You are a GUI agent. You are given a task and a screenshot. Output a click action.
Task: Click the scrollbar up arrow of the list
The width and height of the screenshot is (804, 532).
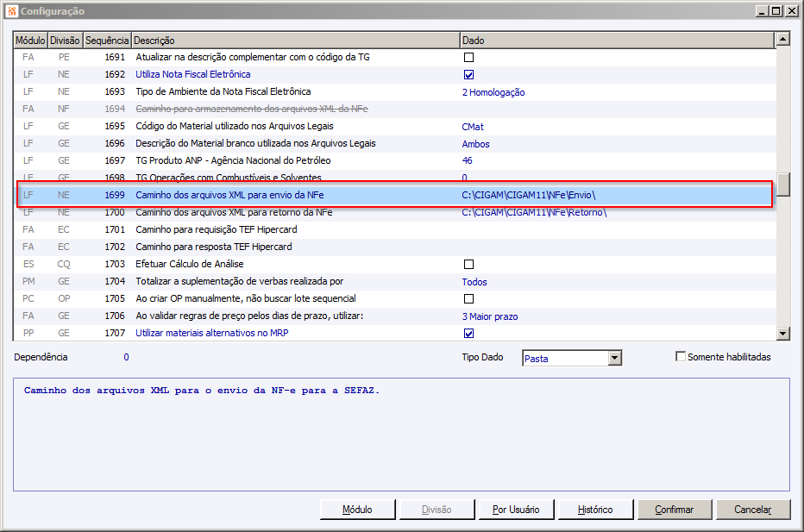pos(783,39)
